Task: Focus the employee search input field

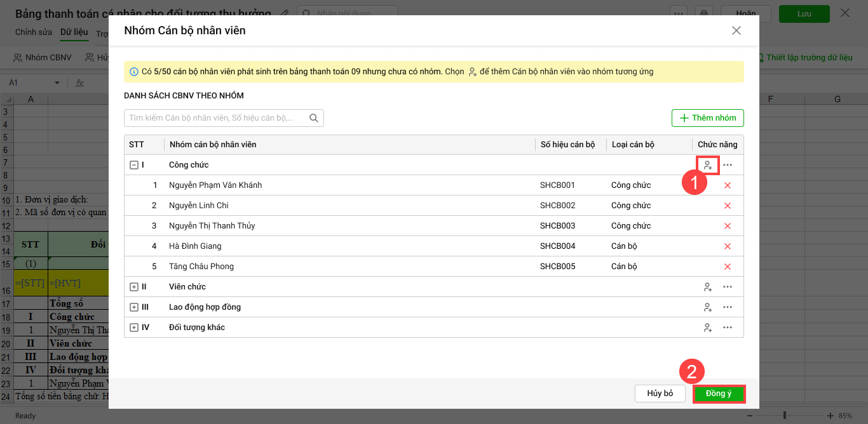Action: coord(216,118)
